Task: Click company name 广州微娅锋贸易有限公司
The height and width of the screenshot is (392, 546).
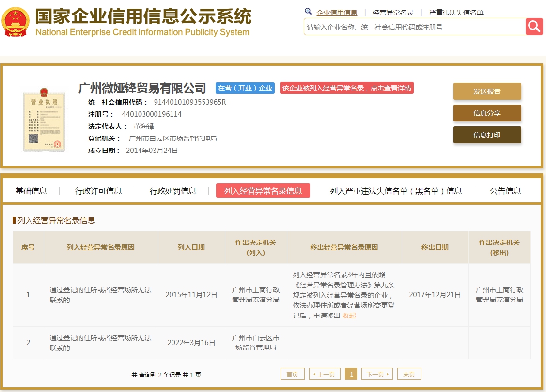Action: 142,89
